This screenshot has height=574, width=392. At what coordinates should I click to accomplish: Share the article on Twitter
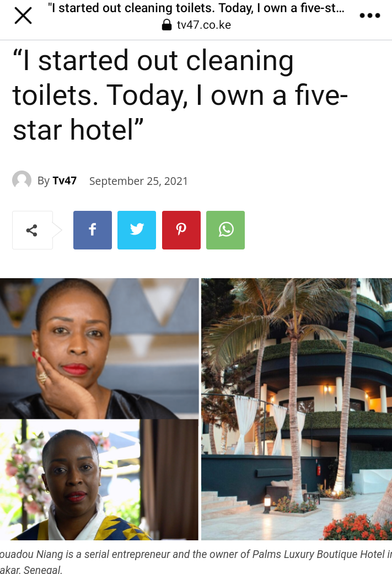click(137, 230)
